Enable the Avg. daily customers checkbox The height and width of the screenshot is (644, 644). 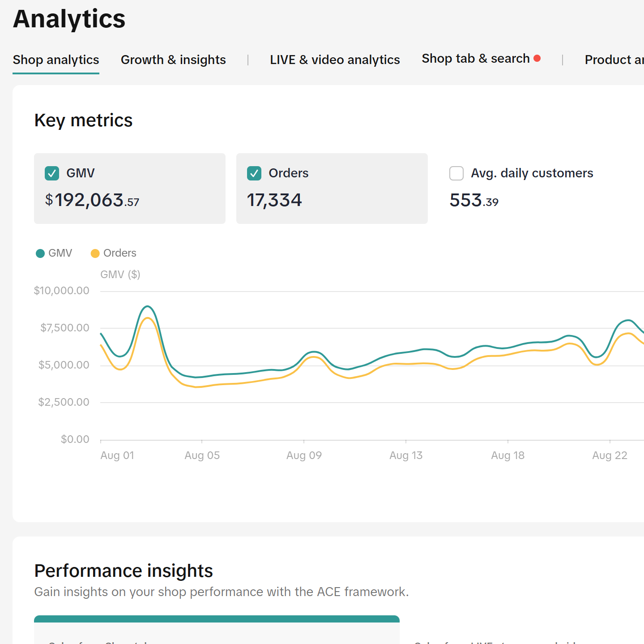456,173
